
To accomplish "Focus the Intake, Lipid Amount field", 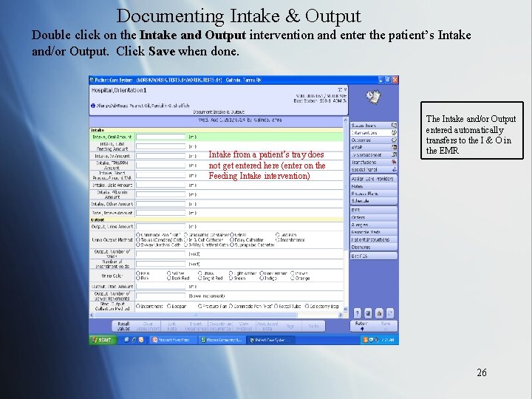I will pos(161,185).
